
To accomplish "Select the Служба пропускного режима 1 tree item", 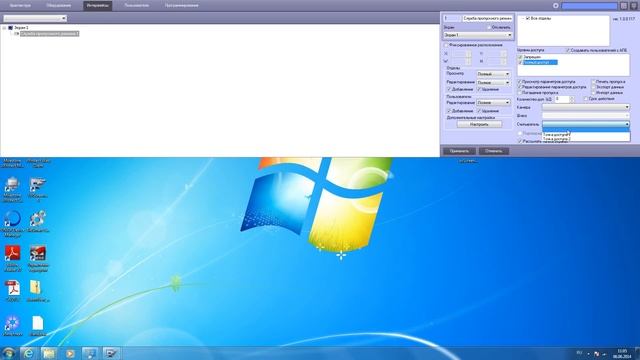I will tap(49, 33).
